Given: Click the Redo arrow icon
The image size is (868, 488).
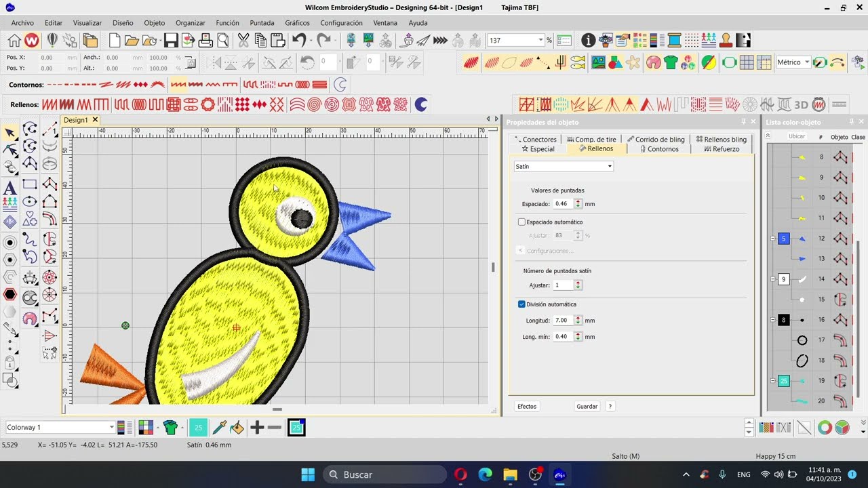Looking at the screenshot, I should 324,41.
